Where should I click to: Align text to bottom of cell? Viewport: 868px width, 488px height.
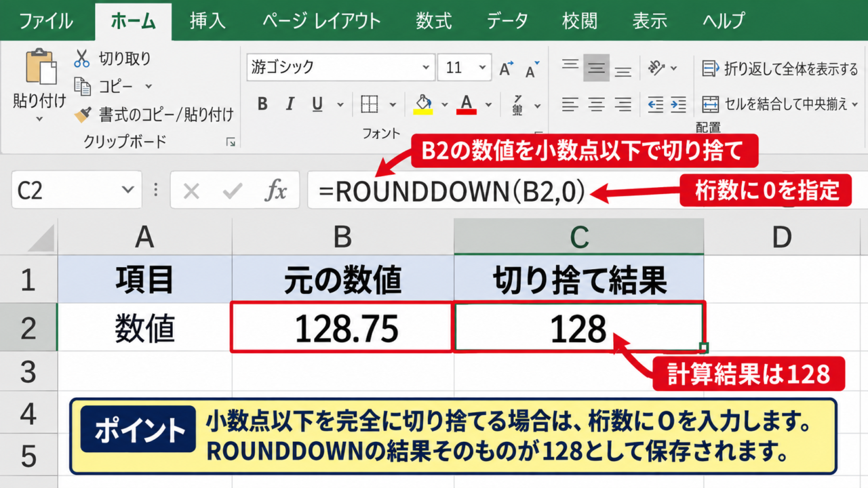click(x=623, y=70)
